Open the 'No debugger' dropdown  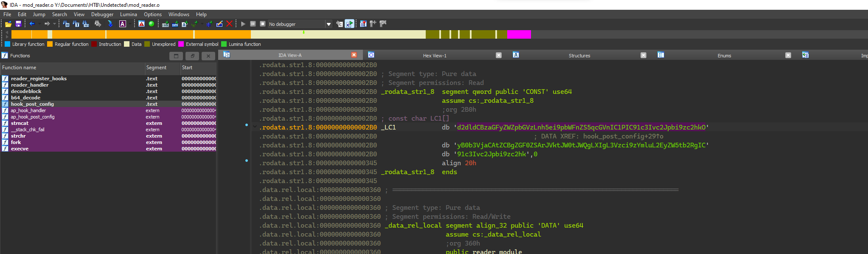329,24
